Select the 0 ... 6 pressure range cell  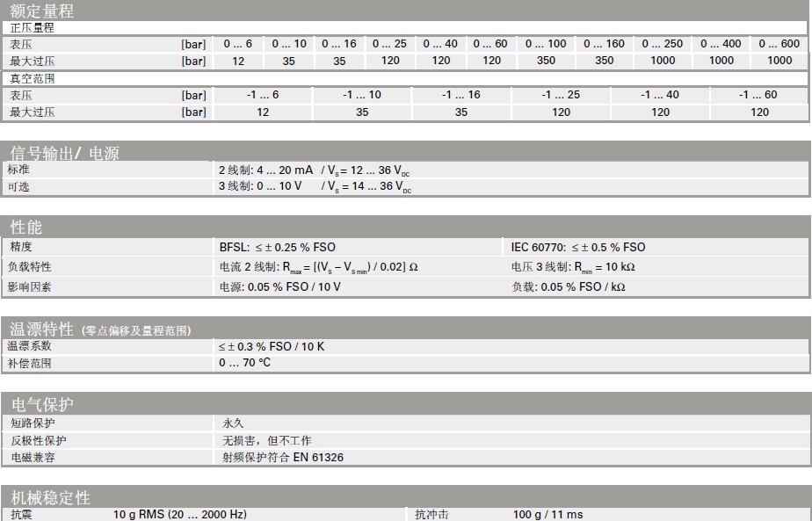click(237, 44)
